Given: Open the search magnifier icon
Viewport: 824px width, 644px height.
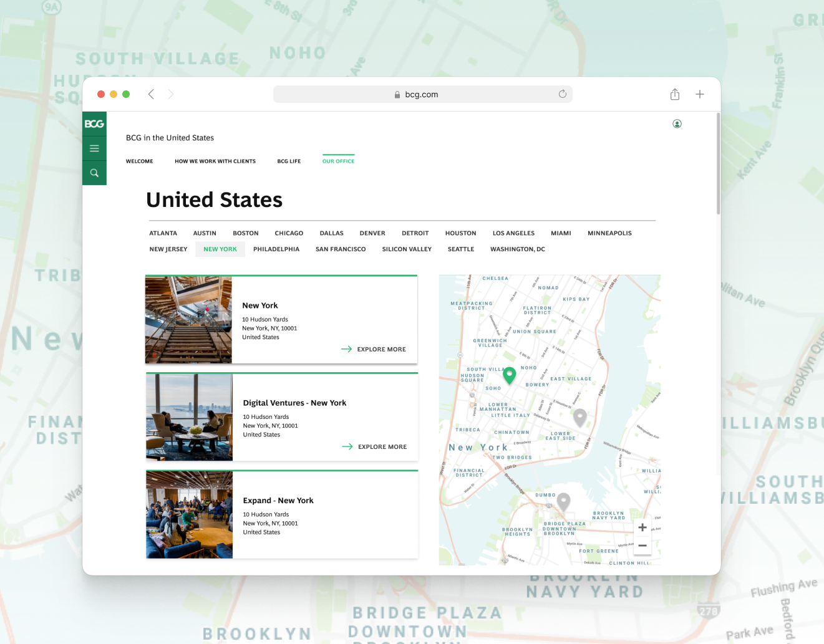Looking at the screenshot, I should (94, 173).
